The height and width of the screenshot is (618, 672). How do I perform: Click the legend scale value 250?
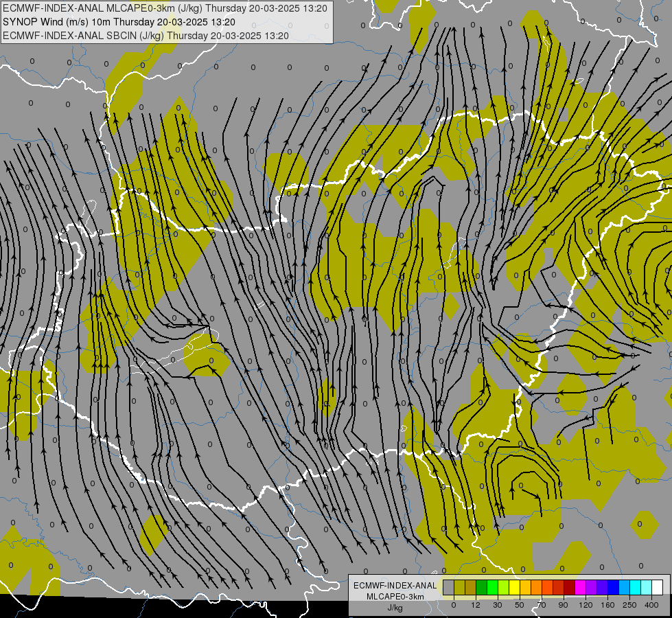[629, 605]
